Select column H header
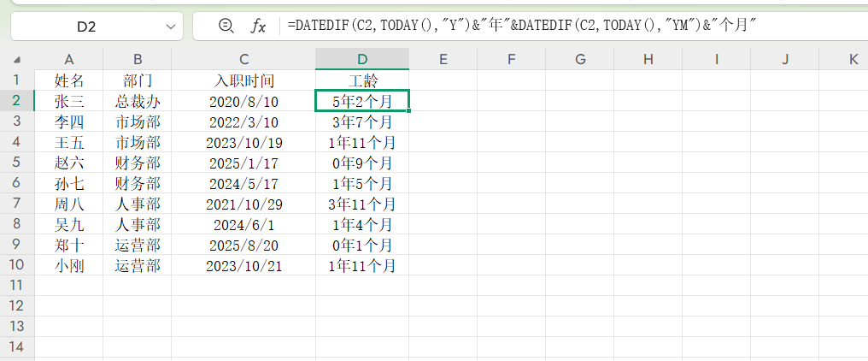The width and height of the screenshot is (868, 361). pos(648,59)
